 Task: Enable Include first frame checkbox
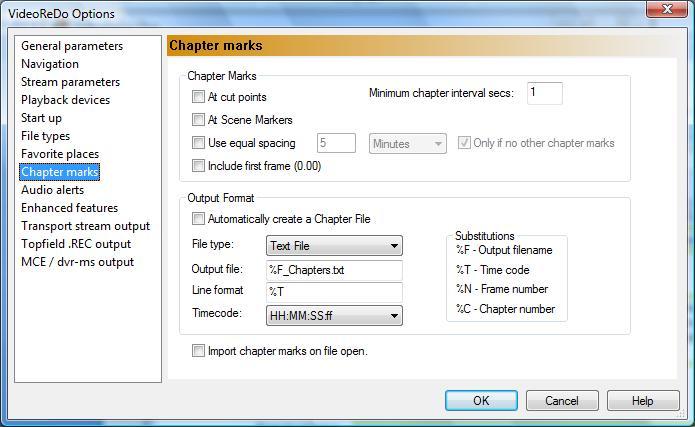198,166
